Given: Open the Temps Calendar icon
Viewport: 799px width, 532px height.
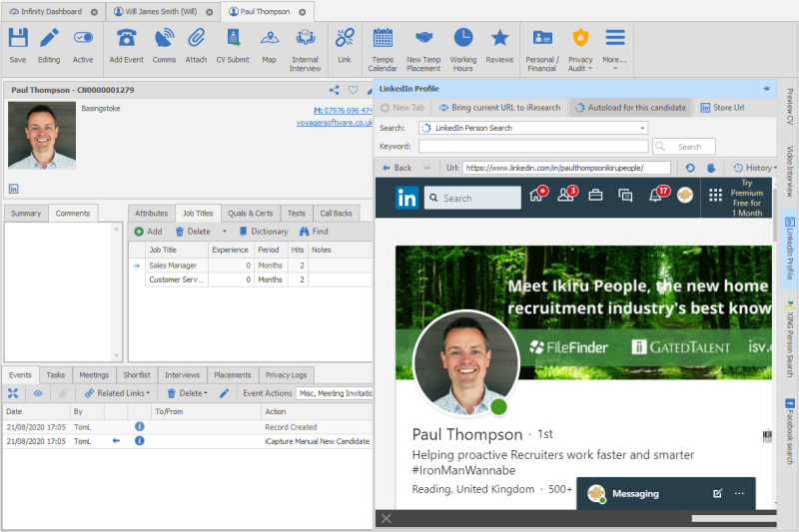Looking at the screenshot, I should click(x=383, y=38).
